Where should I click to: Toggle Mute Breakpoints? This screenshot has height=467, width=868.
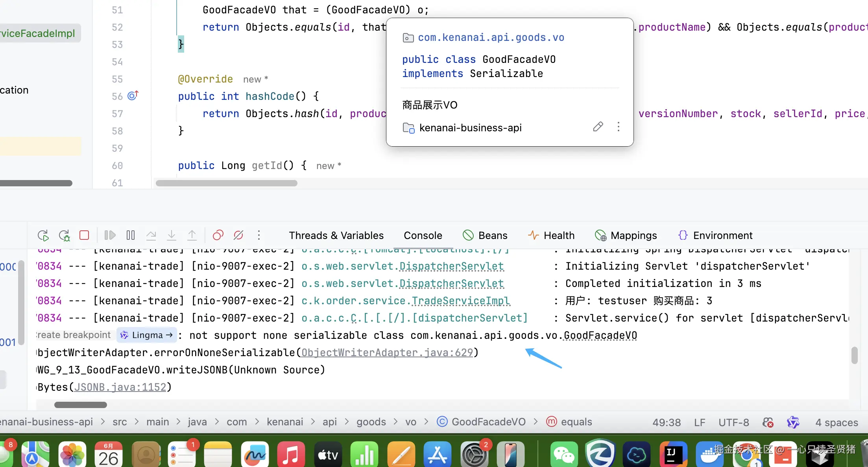(238, 235)
